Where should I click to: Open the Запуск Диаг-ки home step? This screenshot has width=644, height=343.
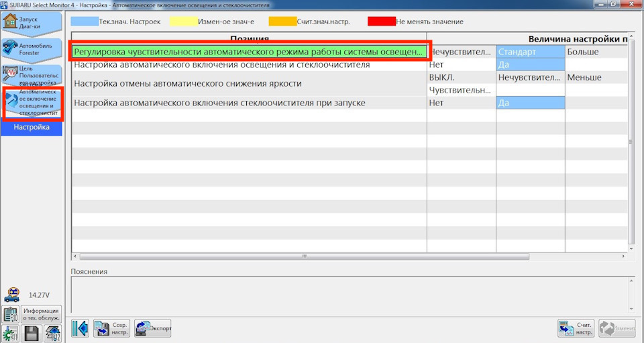(32, 23)
